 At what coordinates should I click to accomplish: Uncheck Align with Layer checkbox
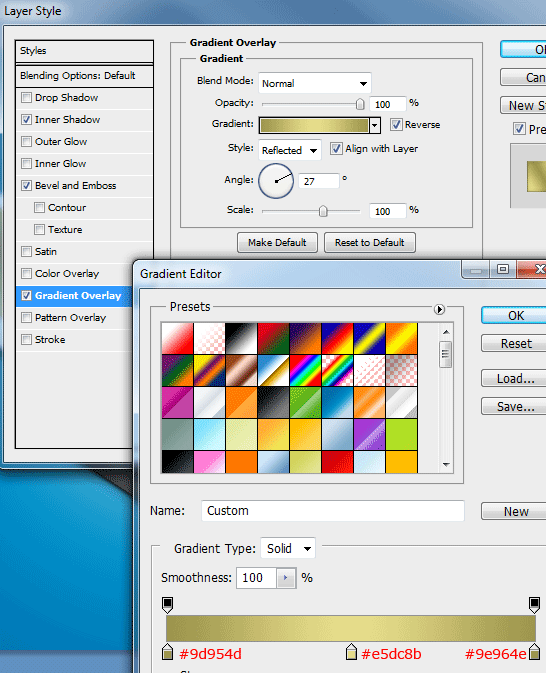pos(336,149)
